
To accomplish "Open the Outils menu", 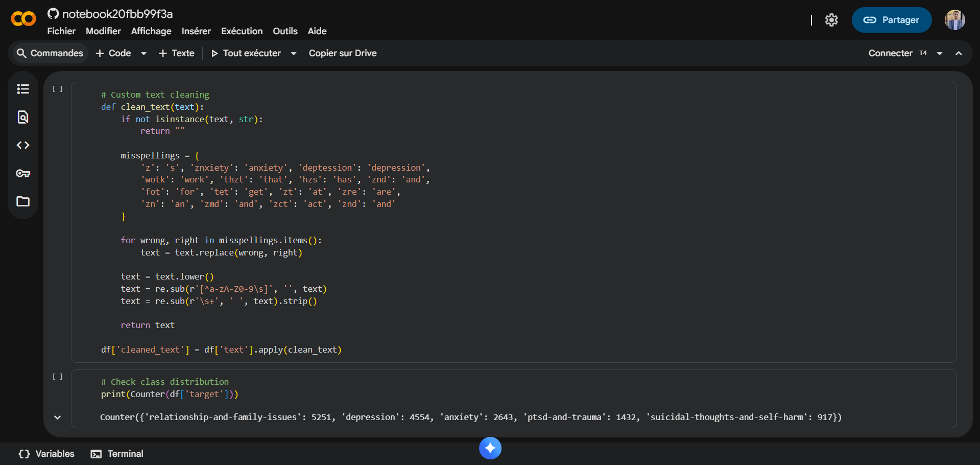I will 285,31.
